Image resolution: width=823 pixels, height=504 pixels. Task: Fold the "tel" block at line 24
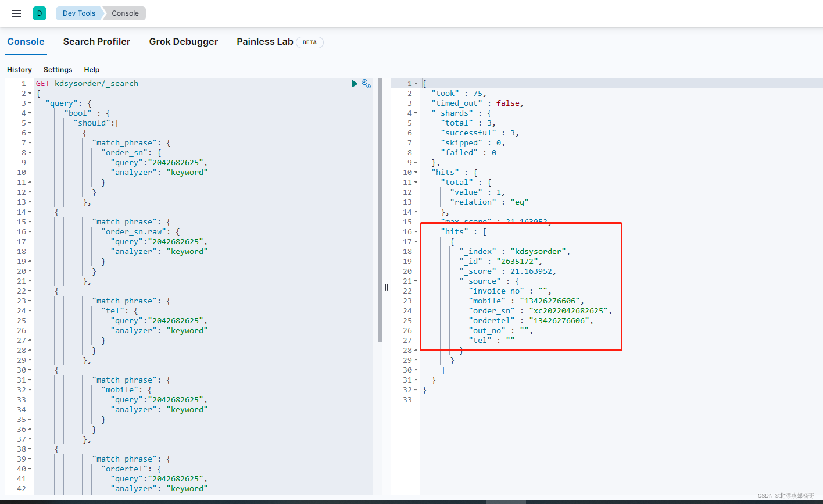(29, 311)
